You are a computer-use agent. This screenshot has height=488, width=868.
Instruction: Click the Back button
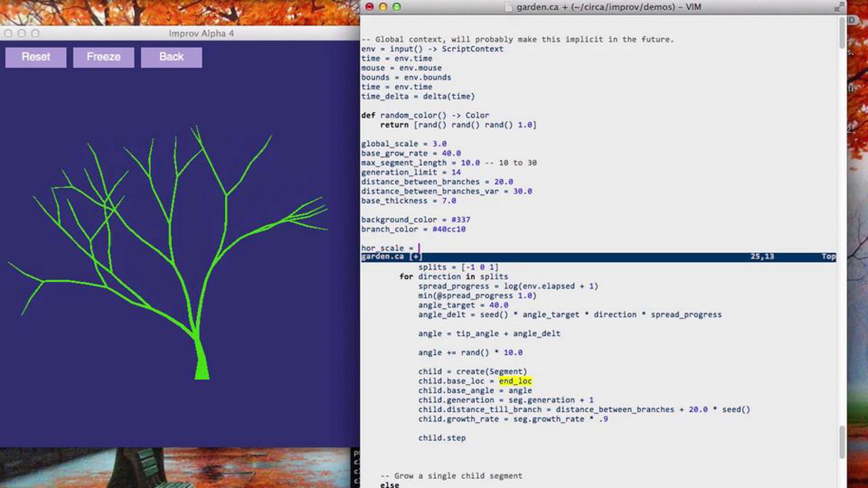pos(171,57)
